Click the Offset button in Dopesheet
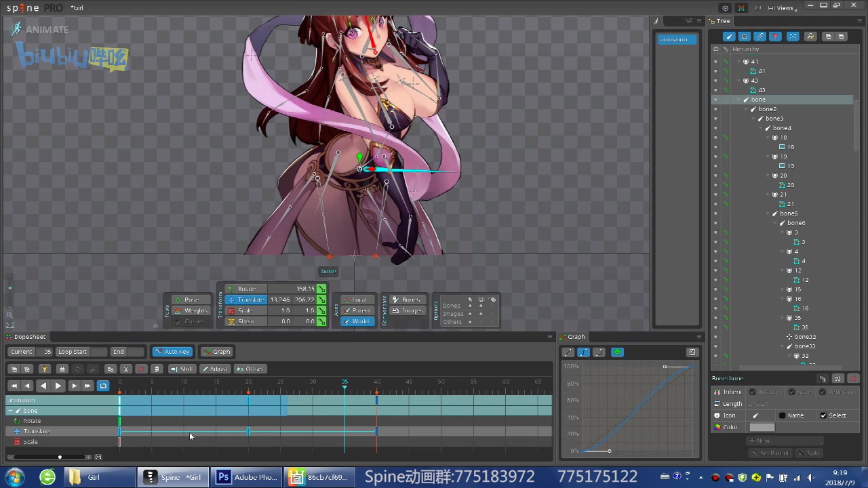 pos(250,369)
